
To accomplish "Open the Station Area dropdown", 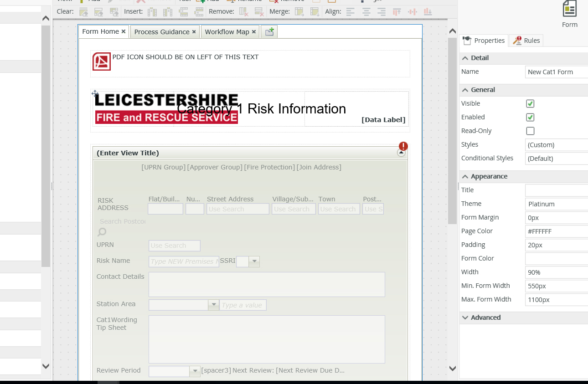I will (x=213, y=305).
